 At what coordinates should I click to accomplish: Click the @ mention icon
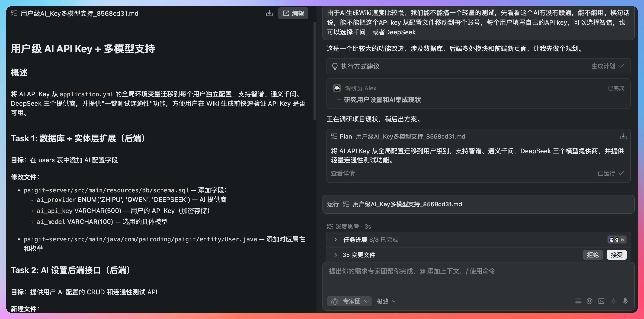tap(589, 301)
